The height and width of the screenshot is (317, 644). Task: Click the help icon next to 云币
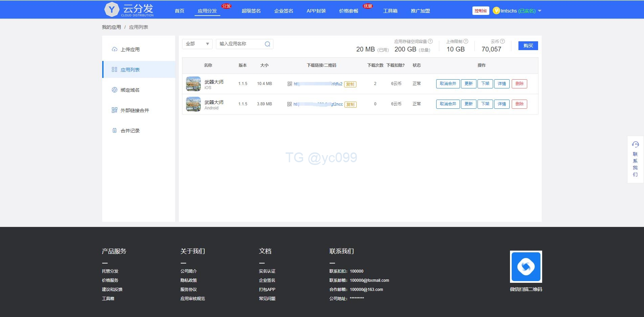[x=503, y=41]
